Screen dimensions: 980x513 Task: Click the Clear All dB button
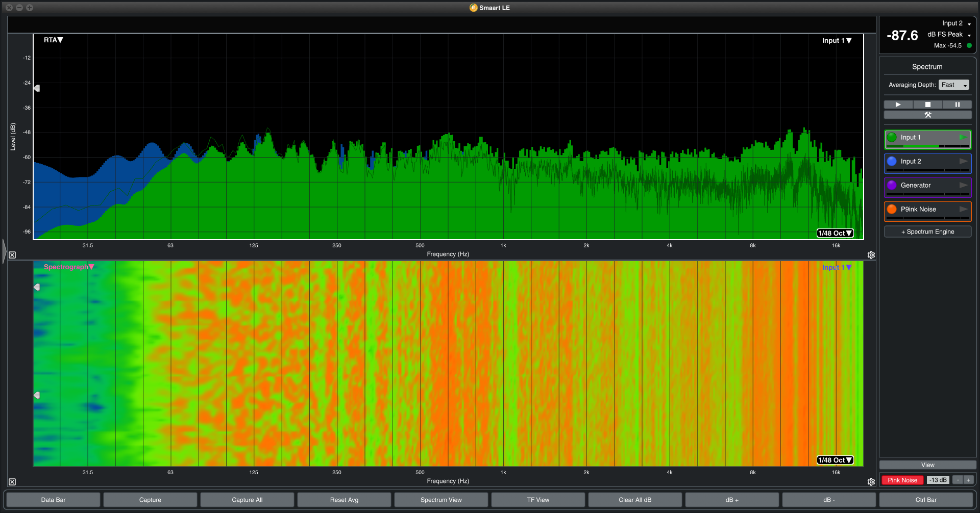coord(635,500)
